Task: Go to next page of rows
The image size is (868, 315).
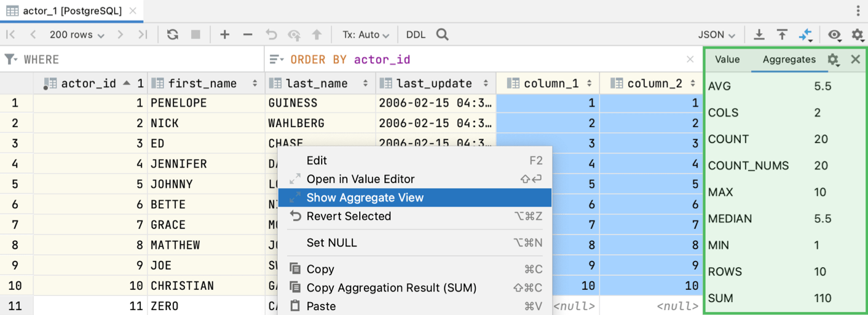Action: click(120, 35)
